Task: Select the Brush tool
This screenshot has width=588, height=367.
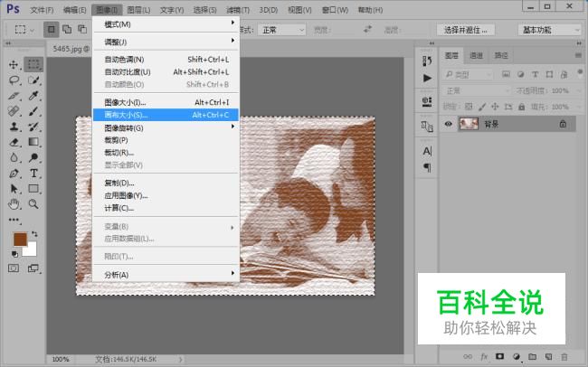Action: point(33,111)
